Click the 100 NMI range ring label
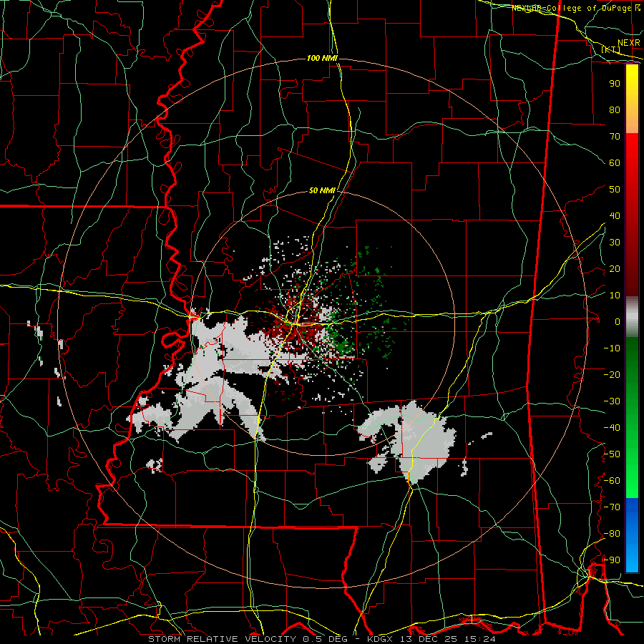This screenshot has width=644, height=644. pos(322,59)
